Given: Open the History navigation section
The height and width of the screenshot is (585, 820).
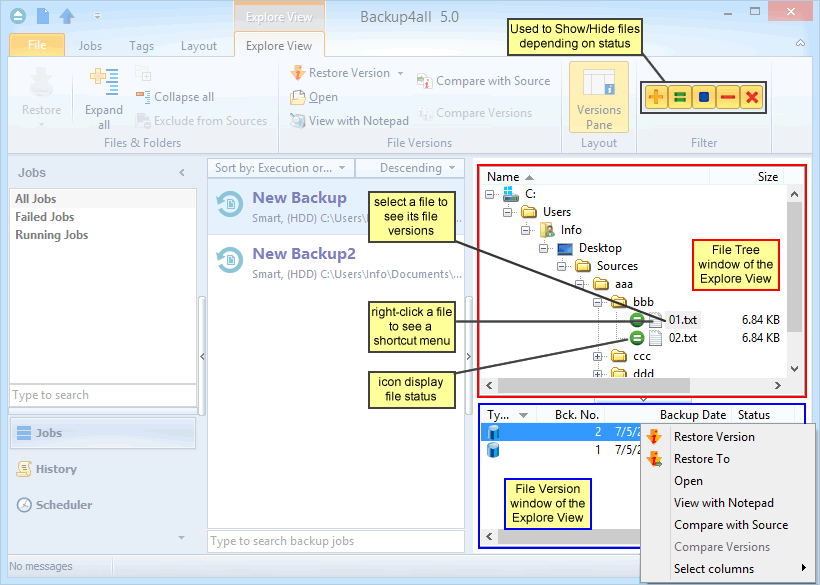Looking at the screenshot, I should [x=103, y=469].
